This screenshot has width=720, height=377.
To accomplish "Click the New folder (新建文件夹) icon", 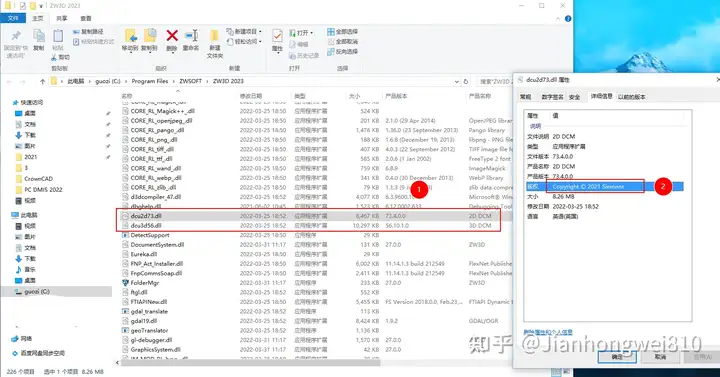I will pyautogui.click(x=214, y=37).
